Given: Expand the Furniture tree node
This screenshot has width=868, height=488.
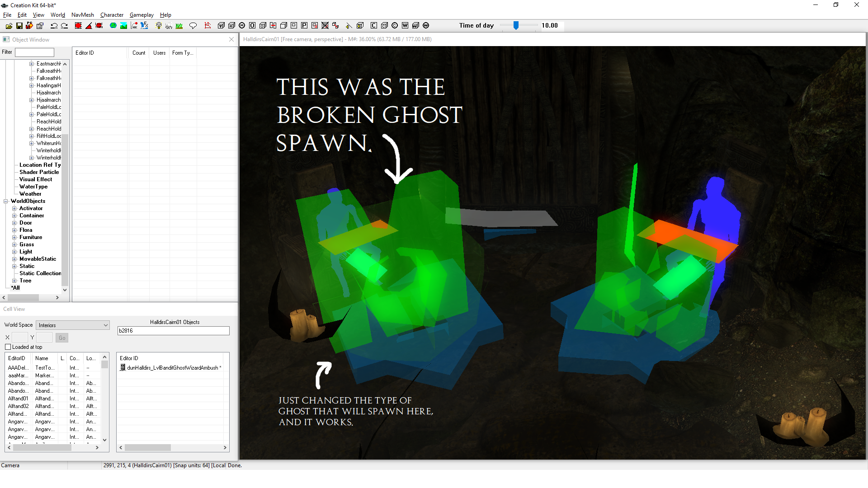Looking at the screenshot, I should 14,237.
